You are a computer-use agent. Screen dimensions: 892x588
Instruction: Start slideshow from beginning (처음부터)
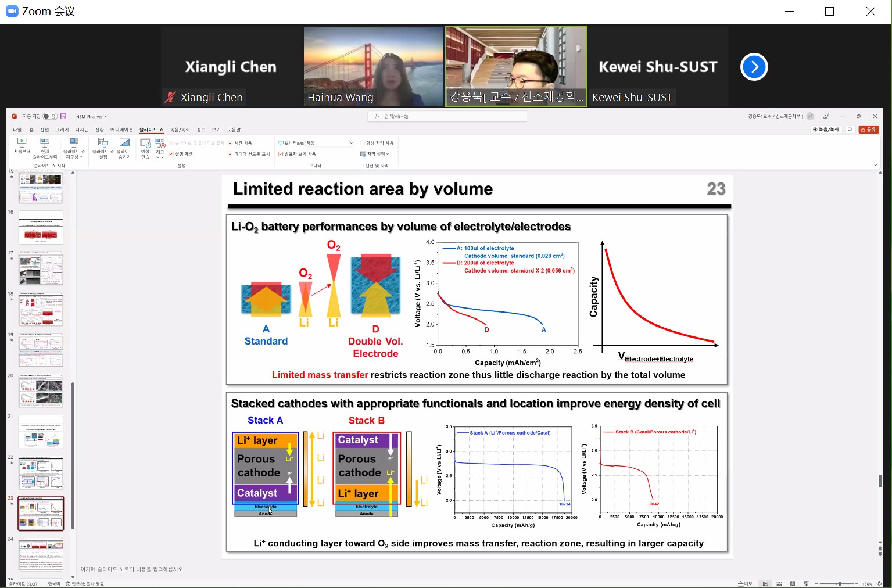coord(22,146)
